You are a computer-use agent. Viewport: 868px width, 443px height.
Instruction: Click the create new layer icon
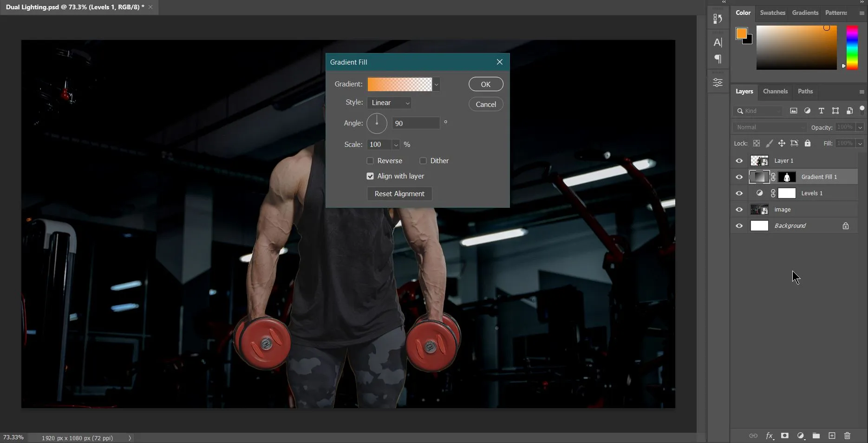(832, 436)
